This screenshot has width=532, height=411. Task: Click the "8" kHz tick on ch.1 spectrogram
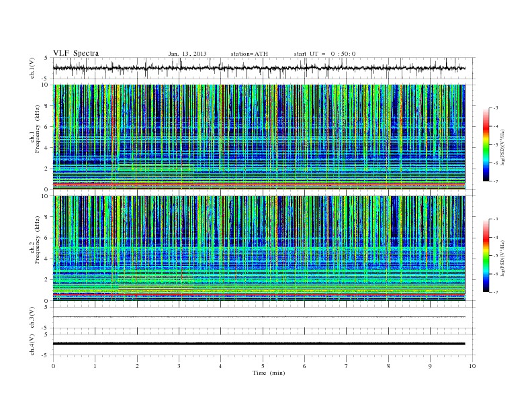point(46,106)
